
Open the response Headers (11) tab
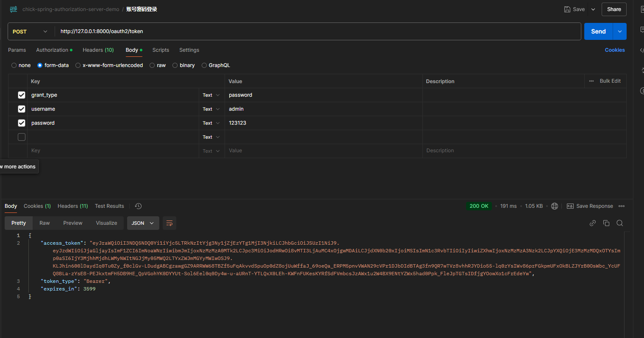[x=73, y=206]
